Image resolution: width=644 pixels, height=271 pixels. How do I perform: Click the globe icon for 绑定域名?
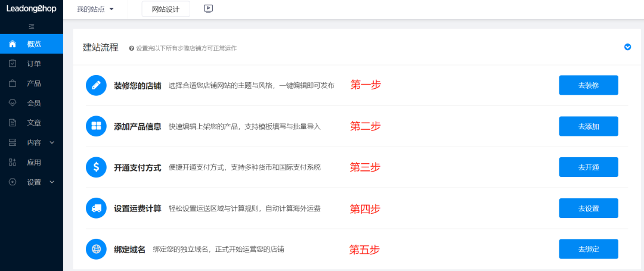pyautogui.click(x=95, y=249)
